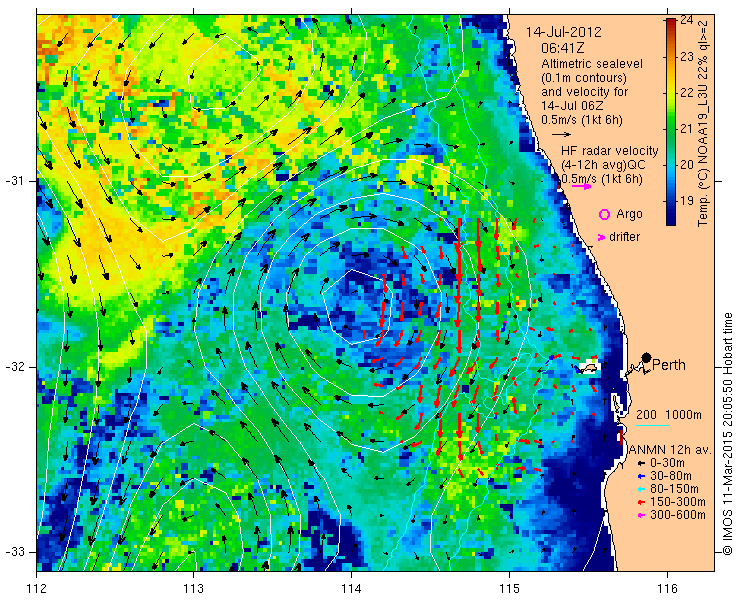740x600 pixels.
Task: Click the 23 label on the colorbar
Action: coord(687,57)
